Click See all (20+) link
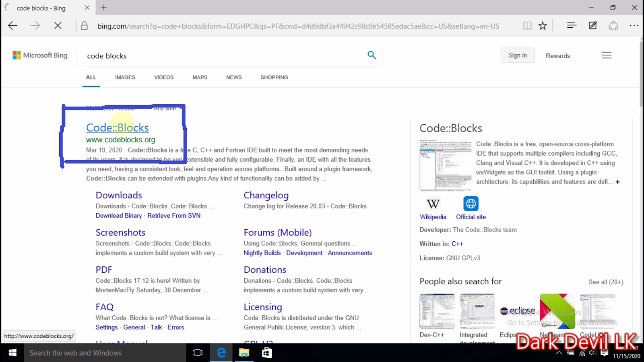The image size is (644, 362). (606, 282)
